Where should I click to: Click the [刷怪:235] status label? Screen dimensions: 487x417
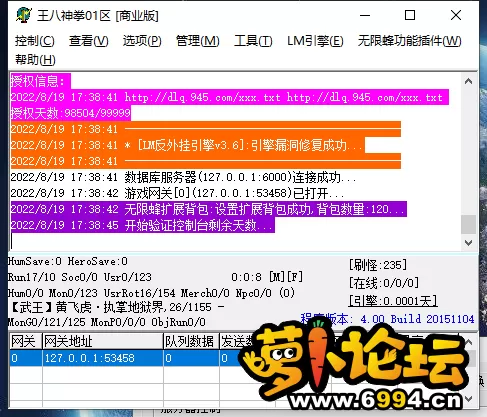(x=378, y=265)
